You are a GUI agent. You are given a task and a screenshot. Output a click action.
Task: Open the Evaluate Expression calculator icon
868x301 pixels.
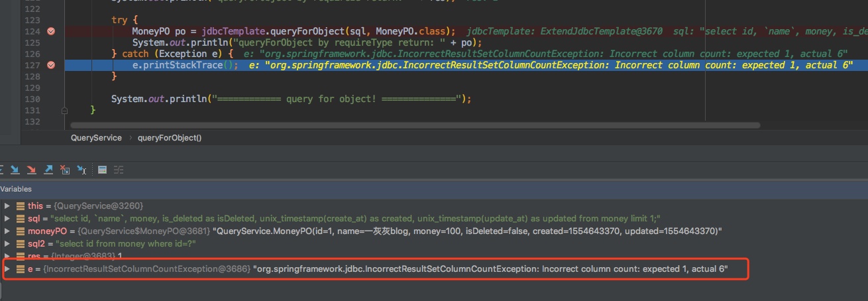coord(102,170)
